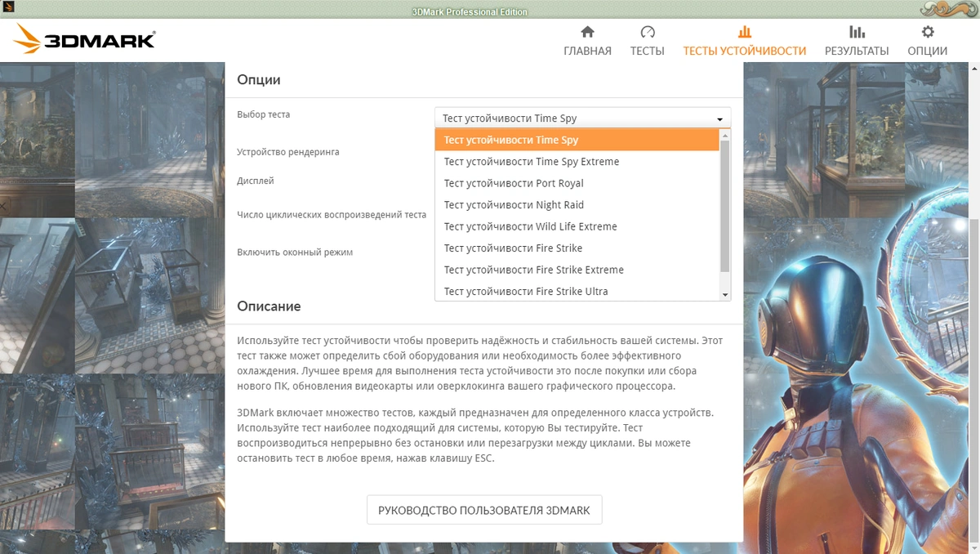Viewport: 980px width, 554px height.
Task: Go to the РЕЗУЛЬТАТЫ tab
Action: click(x=857, y=51)
